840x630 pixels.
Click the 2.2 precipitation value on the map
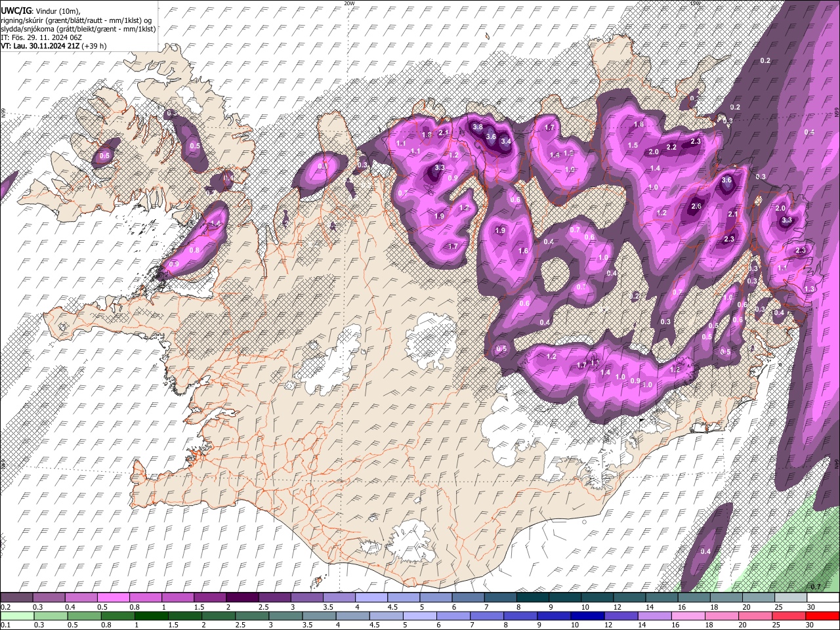click(x=671, y=147)
